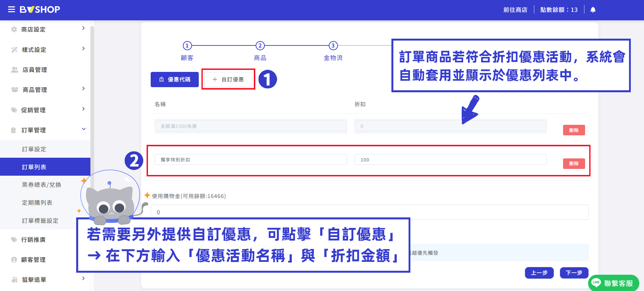Click the 促銷管理 tags icon
This screenshot has width=644, height=291.
click(14, 110)
